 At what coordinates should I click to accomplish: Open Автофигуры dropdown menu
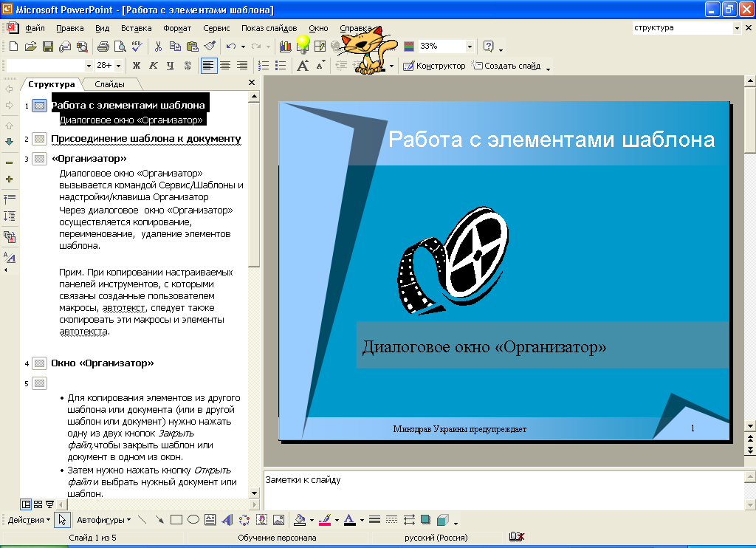[103, 520]
